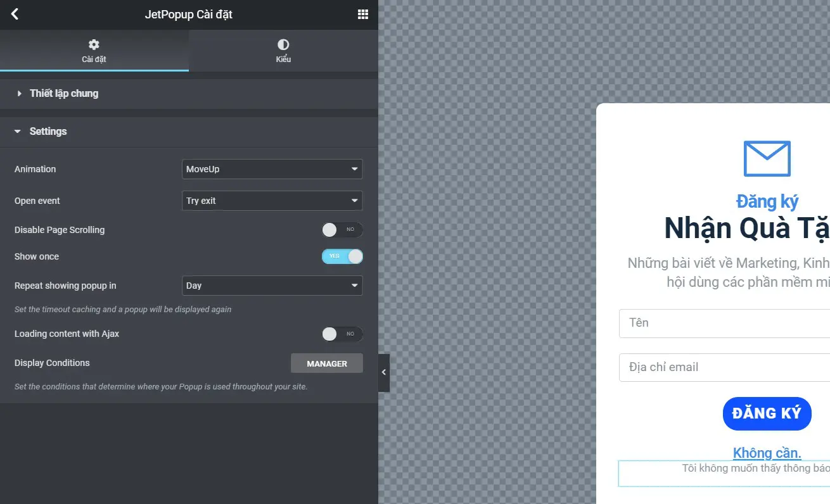
Task: Click the Loading content with Ajax label
Action: point(67,334)
